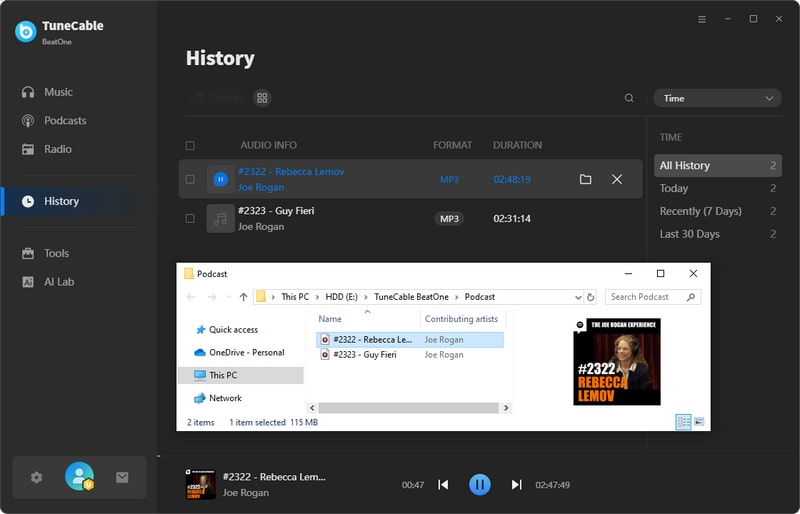Switch Explorer to large thumbnails view icon
This screenshot has width=800, height=514.
point(699,422)
